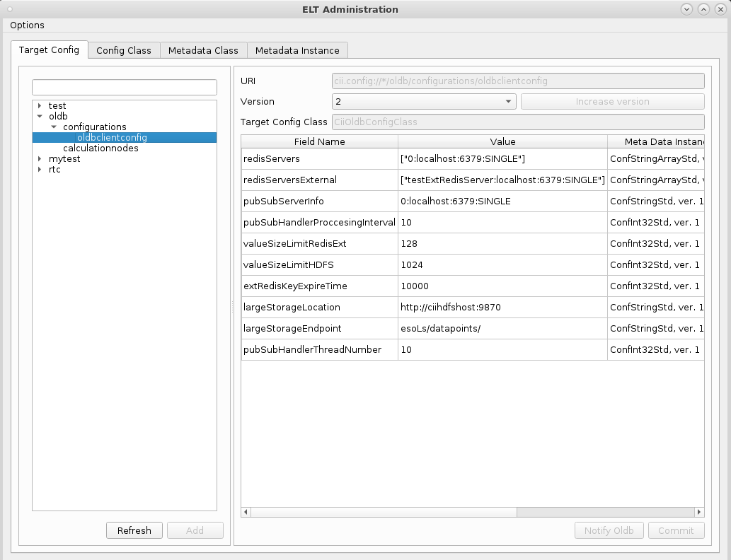The width and height of the screenshot is (731, 560).
Task: Select the valueSizeLimitHDFS field name cell
Action: click(320, 264)
